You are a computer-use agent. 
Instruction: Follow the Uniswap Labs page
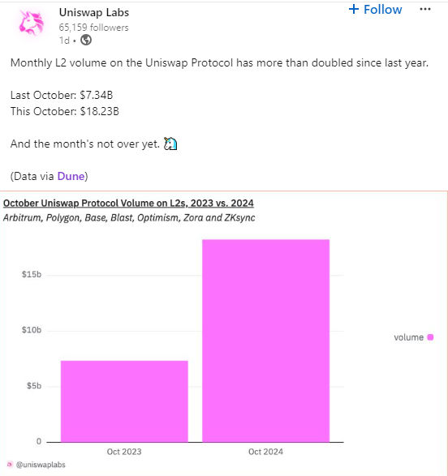(x=376, y=10)
